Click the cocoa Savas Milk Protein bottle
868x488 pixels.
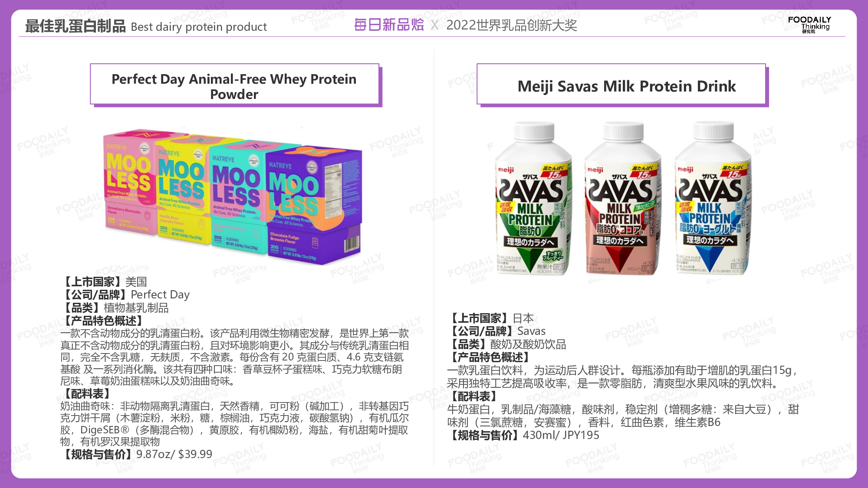622,198
